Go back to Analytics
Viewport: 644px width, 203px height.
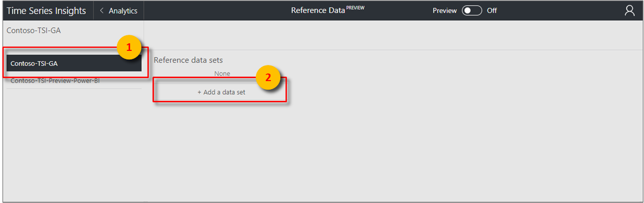point(123,11)
